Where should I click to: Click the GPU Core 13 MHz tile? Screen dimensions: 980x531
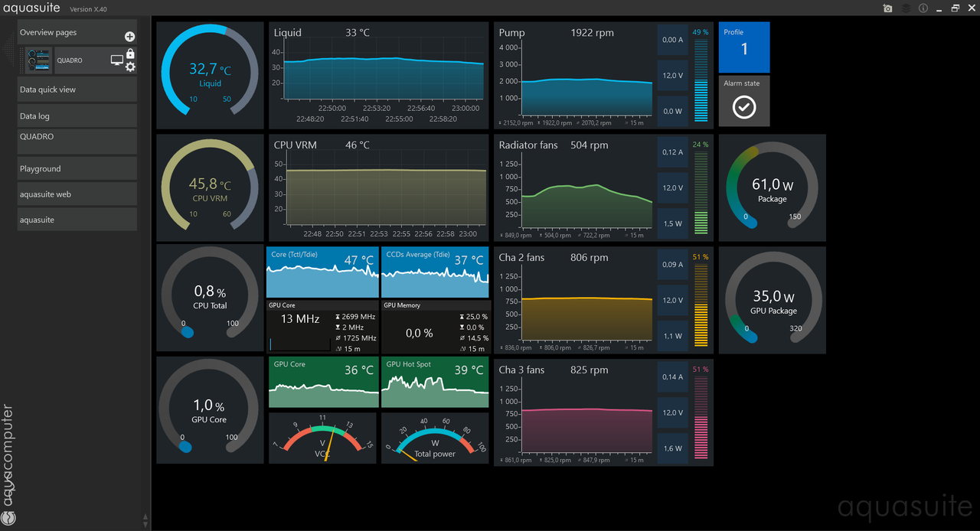coord(322,327)
